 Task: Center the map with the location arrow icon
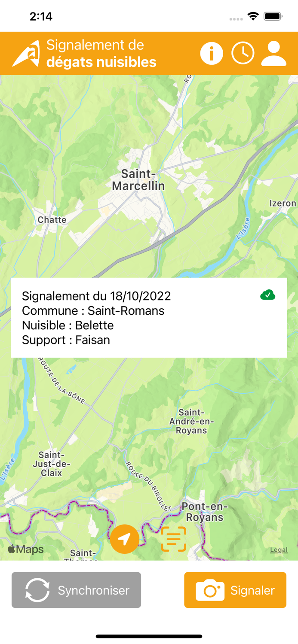point(124,538)
